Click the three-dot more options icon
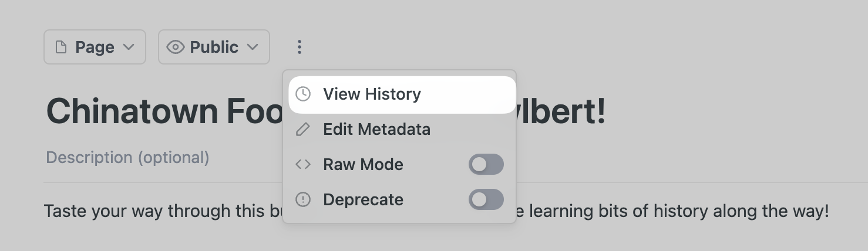 click(x=300, y=47)
